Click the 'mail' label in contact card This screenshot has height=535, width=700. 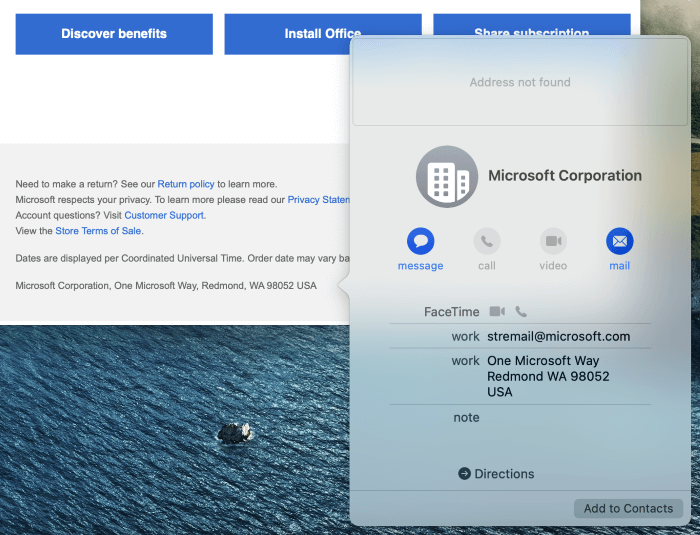coord(620,266)
